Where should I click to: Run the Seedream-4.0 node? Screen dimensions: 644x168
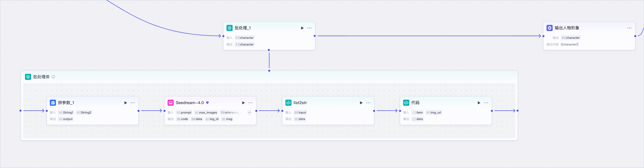click(x=243, y=103)
